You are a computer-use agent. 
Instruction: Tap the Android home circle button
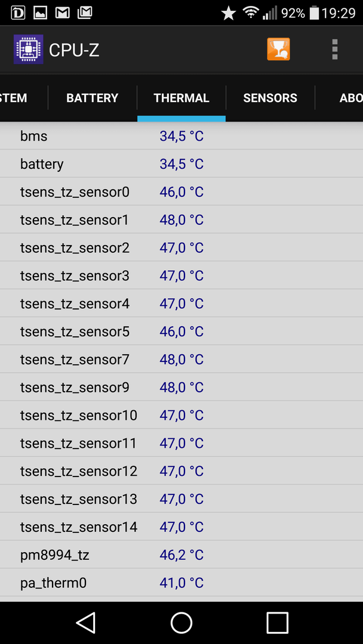181,623
